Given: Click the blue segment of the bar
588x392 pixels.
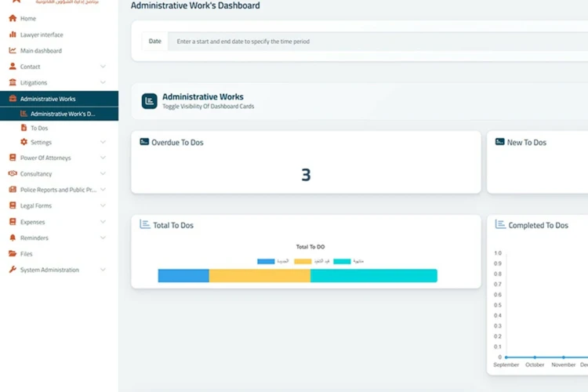Looking at the screenshot, I should tap(183, 275).
